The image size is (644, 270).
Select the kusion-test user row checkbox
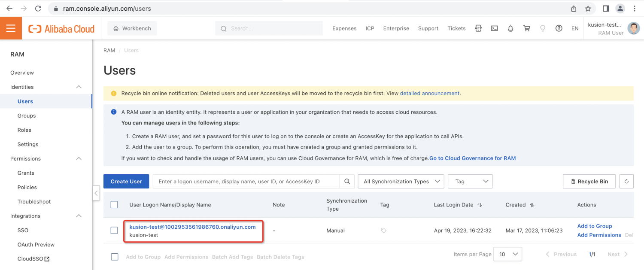[114, 231]
